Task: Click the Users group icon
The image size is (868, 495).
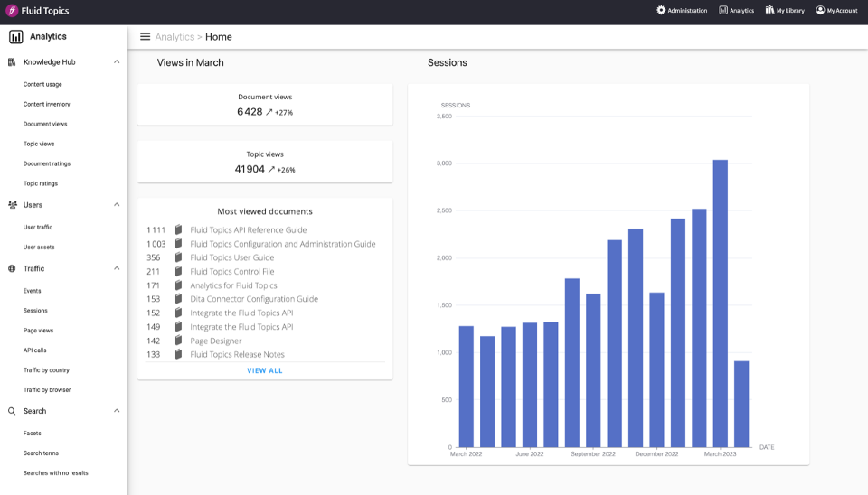Action: pyautogui.click(x=12, y=205)
